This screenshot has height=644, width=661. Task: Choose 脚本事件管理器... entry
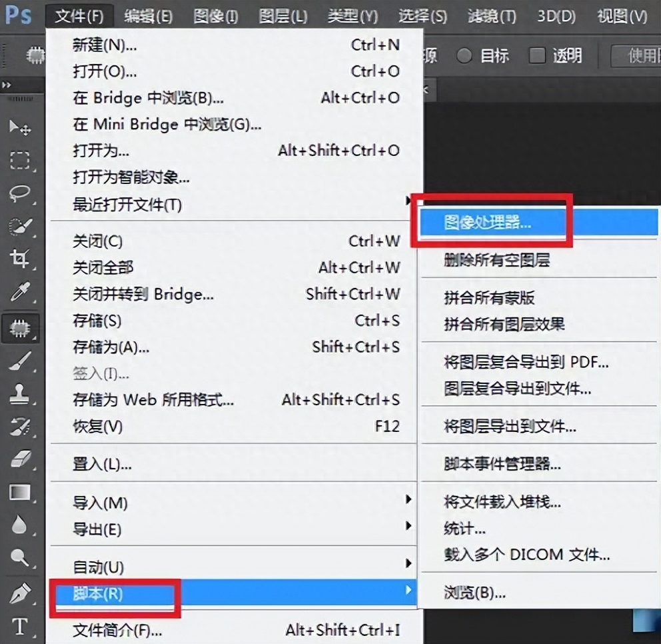[539, 464]
